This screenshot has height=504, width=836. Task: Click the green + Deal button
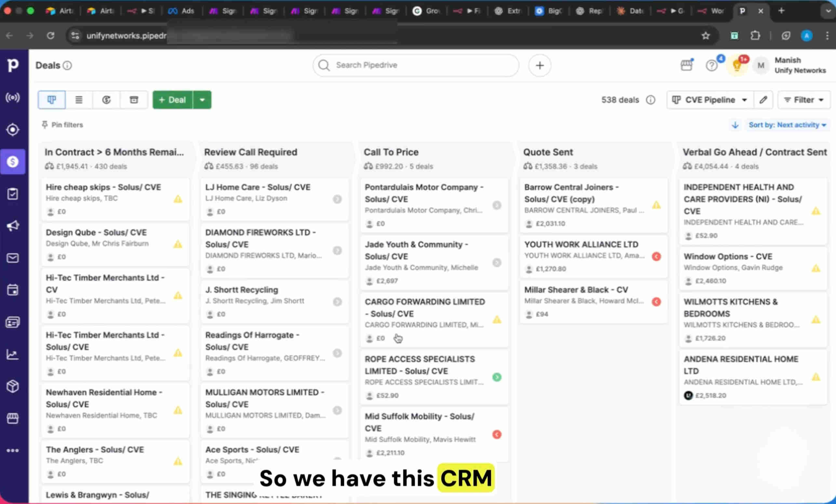(173, 100)
